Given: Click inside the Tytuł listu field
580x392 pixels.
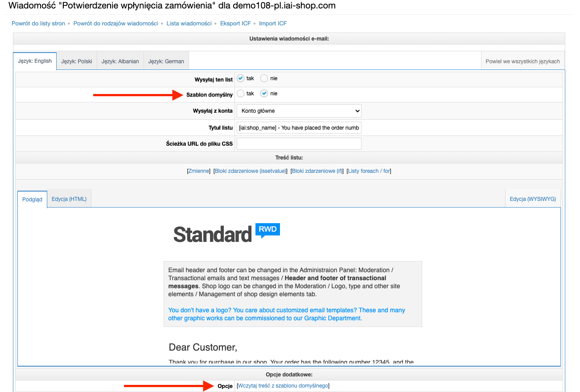Looking at the screenshot, I should click(x=299, y=128).
